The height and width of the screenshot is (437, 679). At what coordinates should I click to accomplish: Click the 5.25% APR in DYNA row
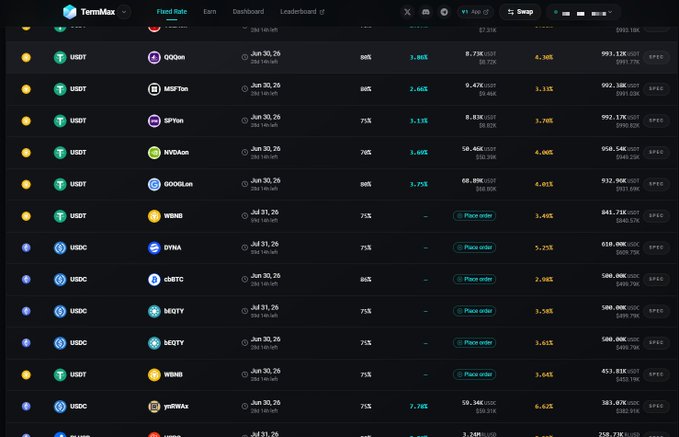pos(544,248)
